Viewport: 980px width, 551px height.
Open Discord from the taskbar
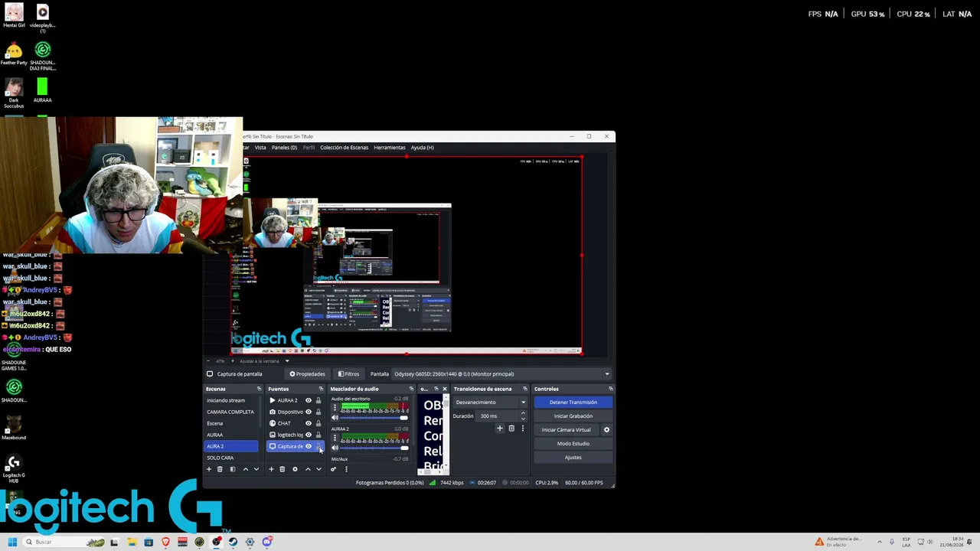[266, 542]
